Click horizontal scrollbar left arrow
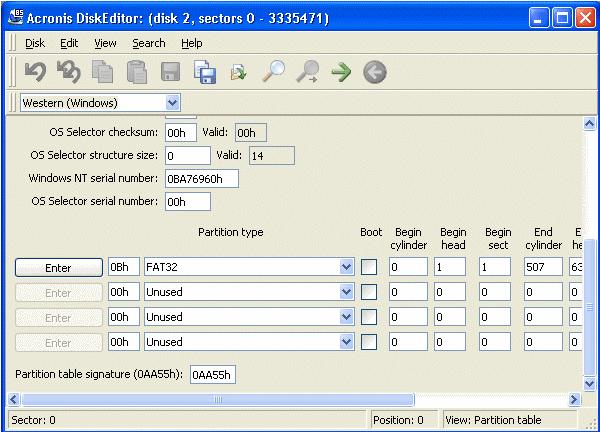The image size is (600, 432). coord(13,399)
